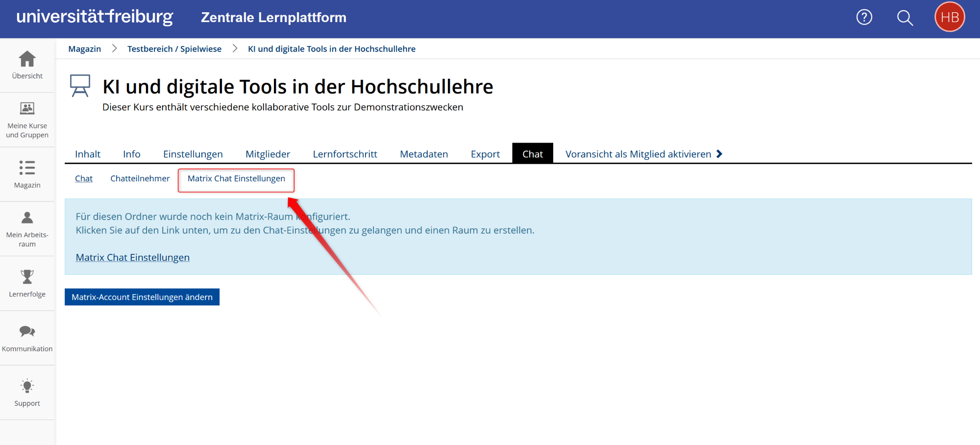
Task: Select the Magazin list icon in sidebar
Action: [x=27, y=168]
